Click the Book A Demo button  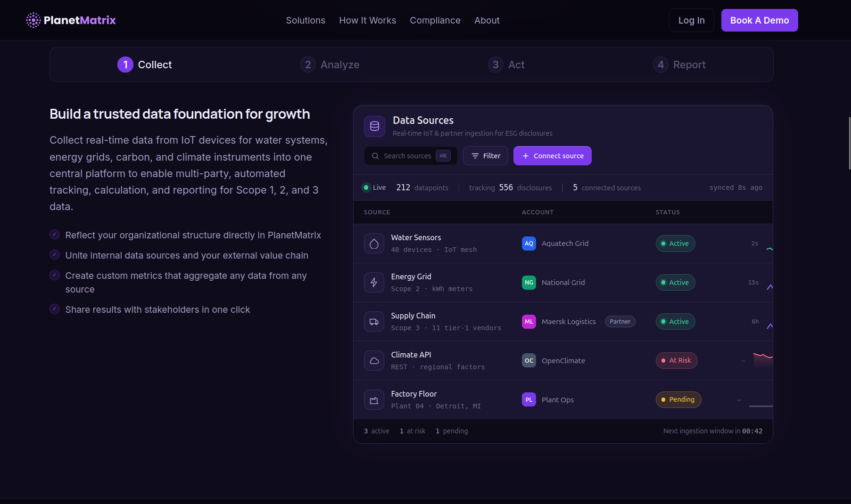(760, 20)
